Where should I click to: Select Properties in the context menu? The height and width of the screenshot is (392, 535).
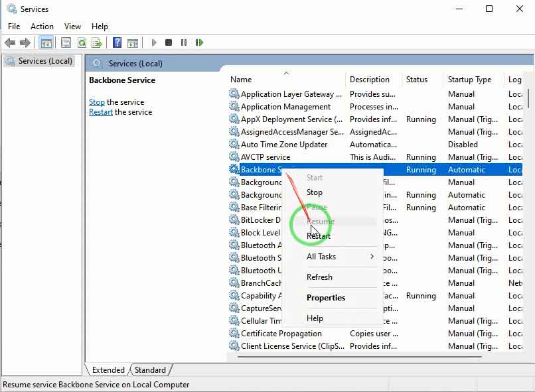pyautogui.click(x=326, y=298)
